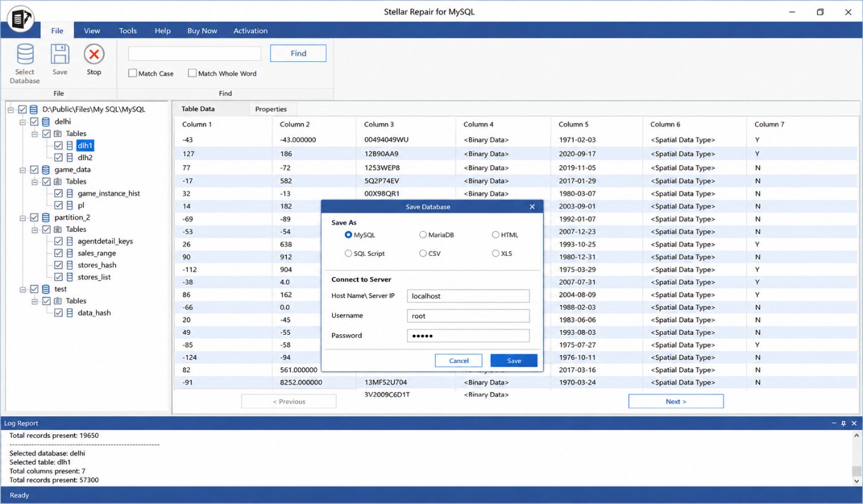Viewport: 863px width, 504px height.
Task: Toggle the Match Whole Word checkbox
Action: point(192,73)
